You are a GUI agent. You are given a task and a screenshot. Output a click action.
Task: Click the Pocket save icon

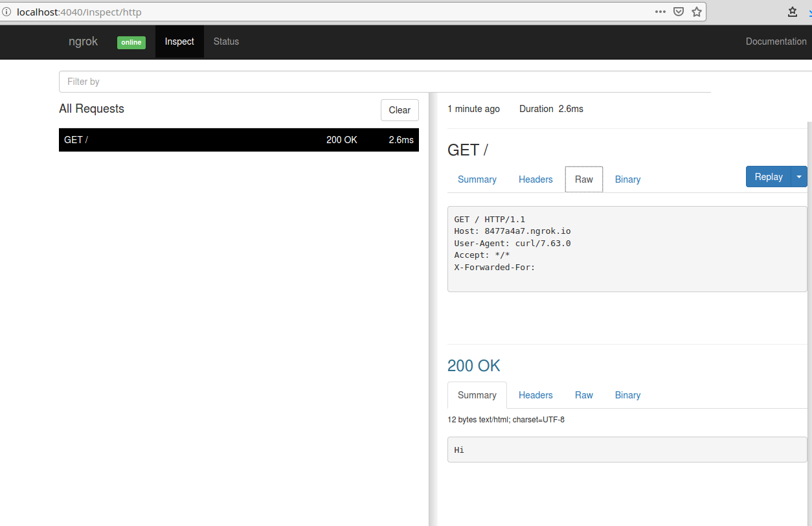tap(679, 12)
